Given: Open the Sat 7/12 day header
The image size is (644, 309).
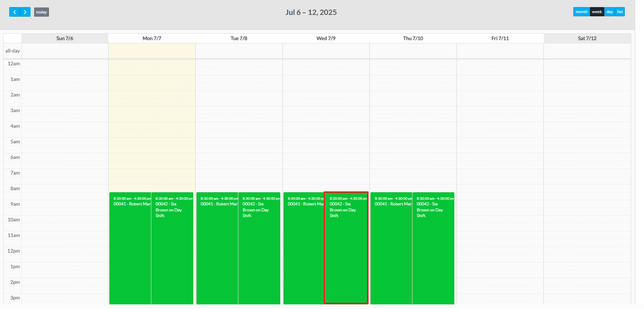Looking at the screenshot, I should coord(587,38).
